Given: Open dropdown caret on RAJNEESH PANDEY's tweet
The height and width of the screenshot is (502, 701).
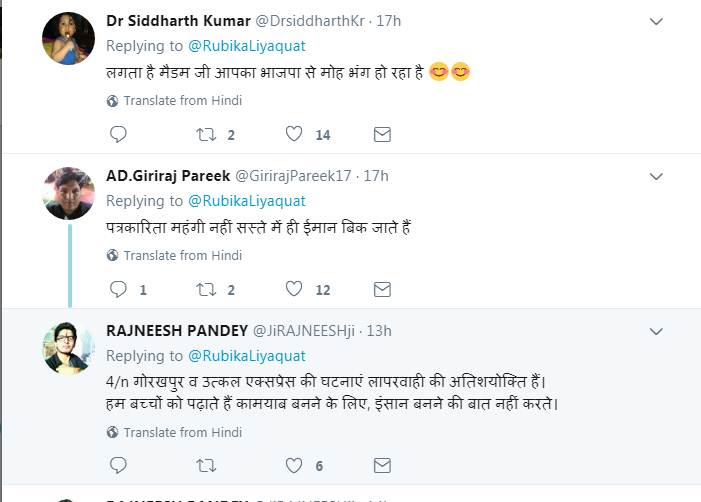Looking at the screenshot, I should coord(656,331).
